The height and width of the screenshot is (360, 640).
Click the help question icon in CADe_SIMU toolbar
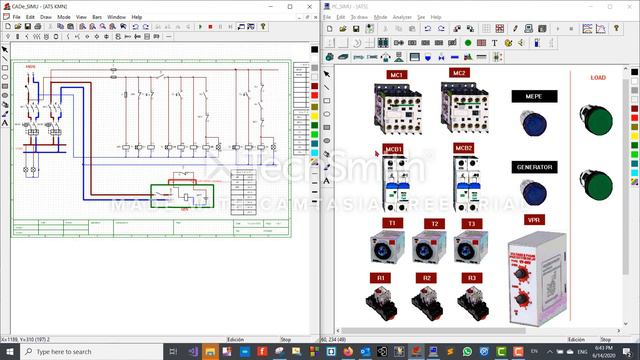click(263, 27)
